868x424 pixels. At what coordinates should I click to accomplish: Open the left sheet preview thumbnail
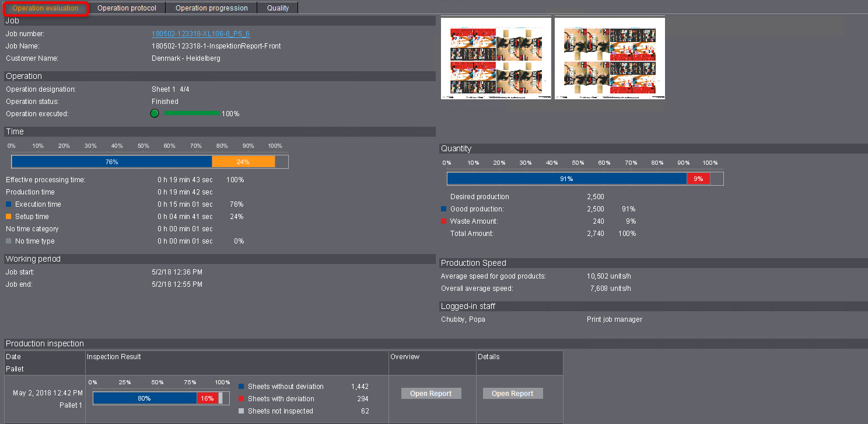coord(495,57)
